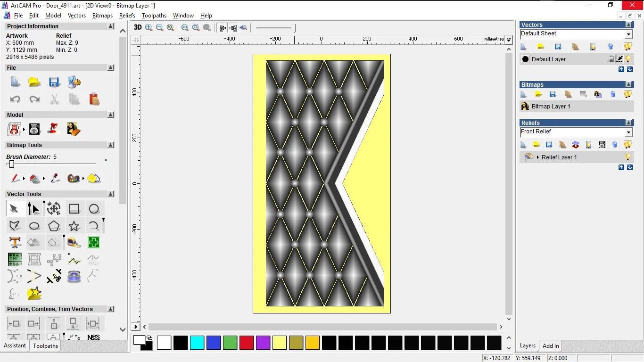Image resolution: width=644 pixels, height=362 pixels.
Task: Pick the paint brush bitmap tool
Action: (15, 179)
